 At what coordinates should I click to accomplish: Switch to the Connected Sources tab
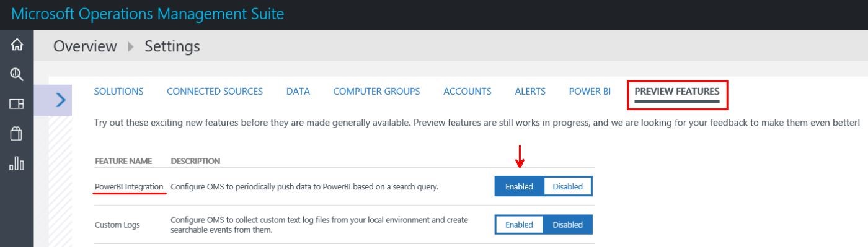coord(215,91)
